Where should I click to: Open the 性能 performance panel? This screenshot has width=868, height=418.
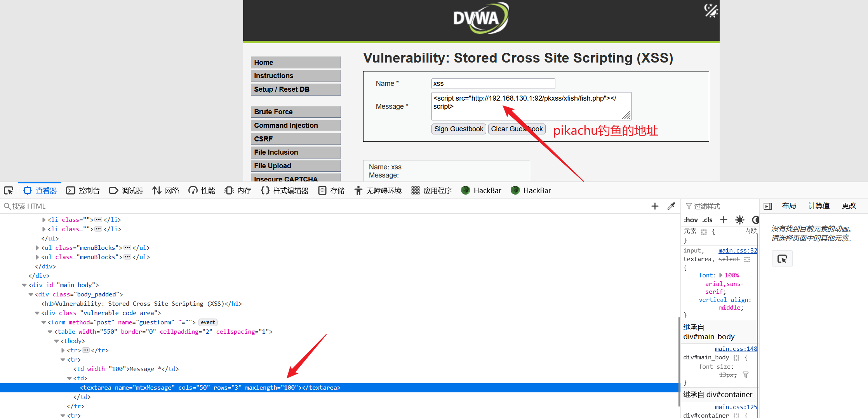coord(202,190)
